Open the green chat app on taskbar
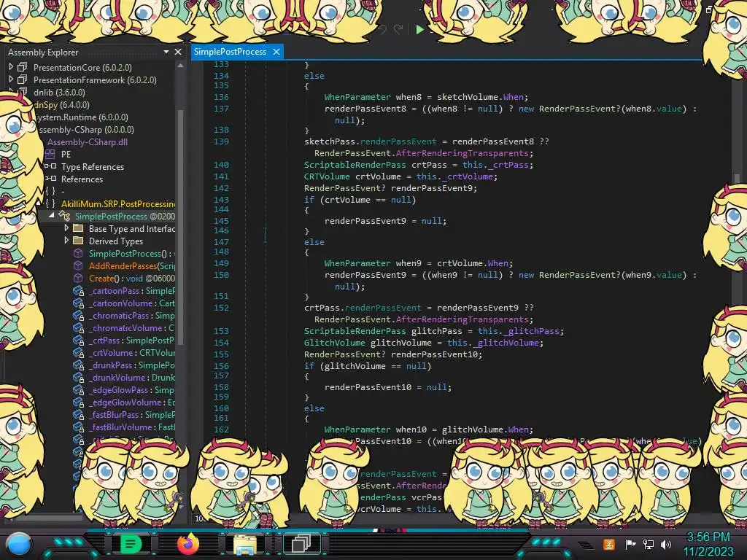The width and height of the screenshot is (747, 560). pyautogui.click(x=130, y=543)
